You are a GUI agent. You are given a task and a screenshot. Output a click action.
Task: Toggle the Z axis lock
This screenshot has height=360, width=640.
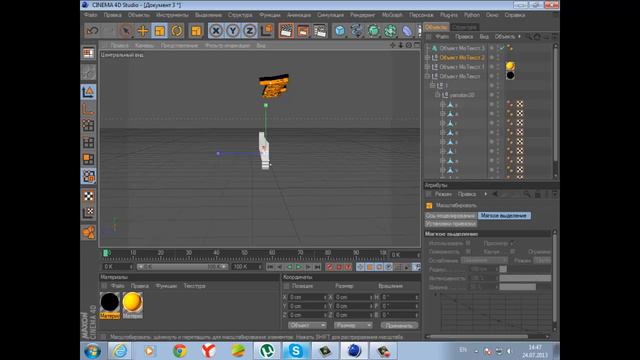(x=249, y=31)
